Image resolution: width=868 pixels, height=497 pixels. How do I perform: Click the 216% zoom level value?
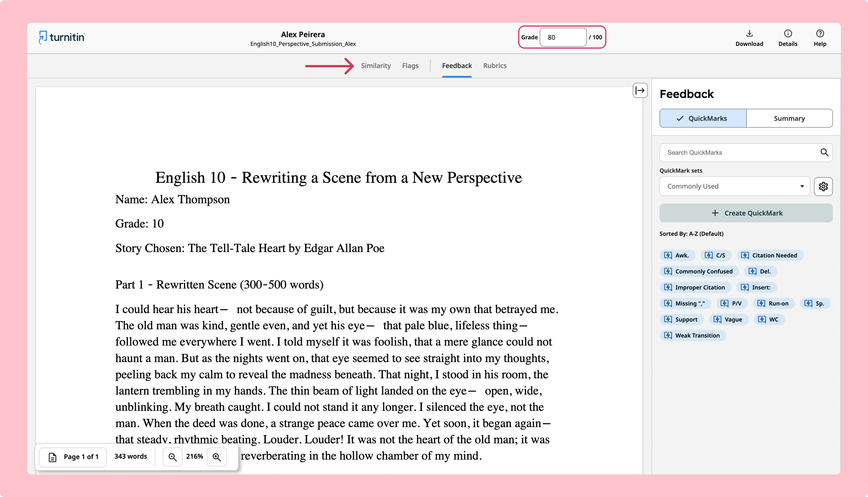pos(194,456)
